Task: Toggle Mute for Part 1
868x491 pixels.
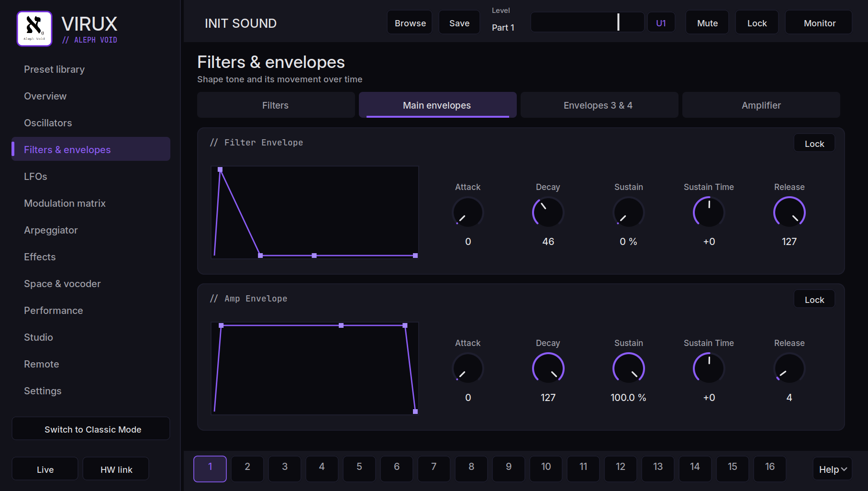Action: 707,22
